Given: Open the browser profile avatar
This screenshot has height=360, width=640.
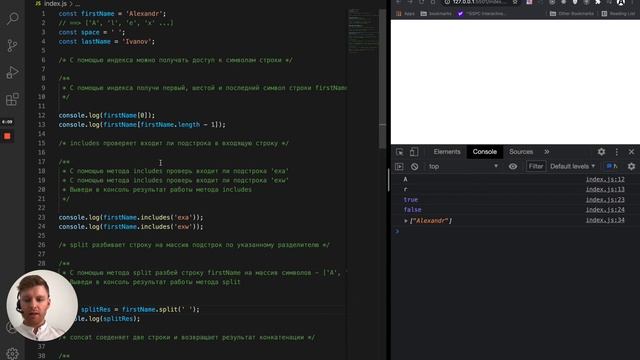Looking at the screenshot, I should 621,2.
